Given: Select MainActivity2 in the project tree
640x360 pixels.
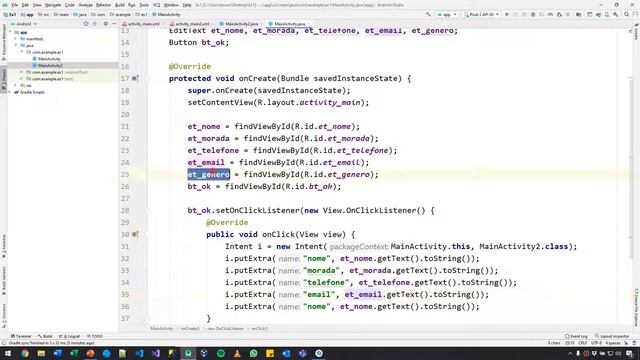Looking at the screenshot, I should coord(50,65).
